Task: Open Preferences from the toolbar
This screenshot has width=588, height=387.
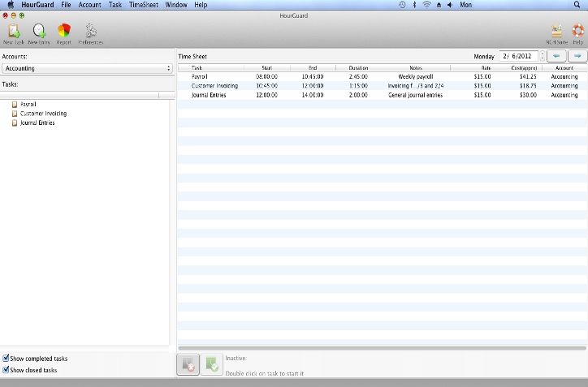Action: (90, 32)
